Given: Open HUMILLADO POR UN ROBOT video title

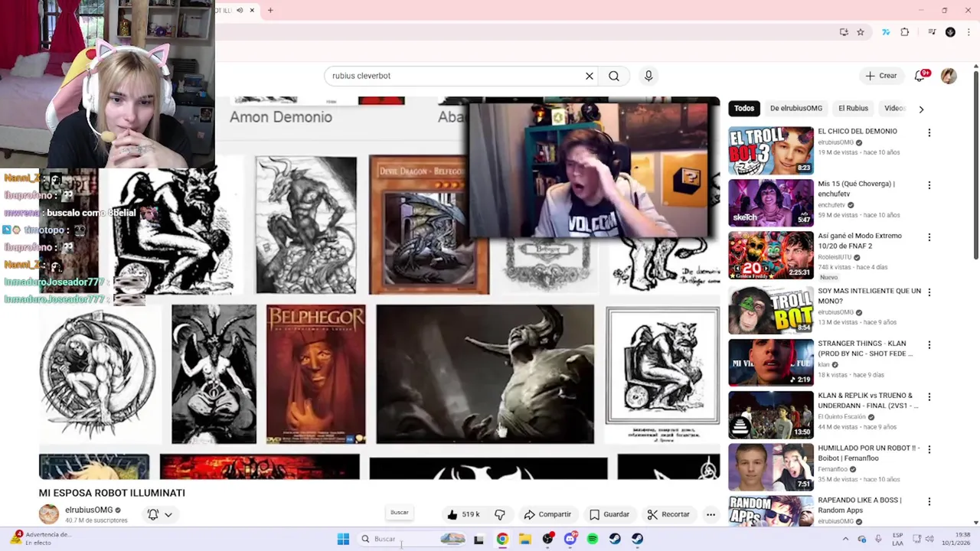Looking at the screenshot, I should coord(869,453).
